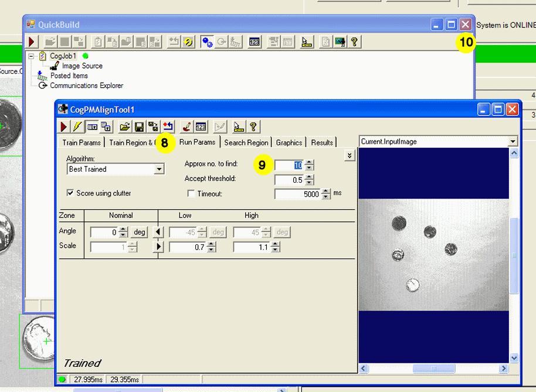Viewport: 536px width, 392px height.
Task: Toggle the Scale zone arrow button
Action: pyautogui.click(x=158, y=247)
